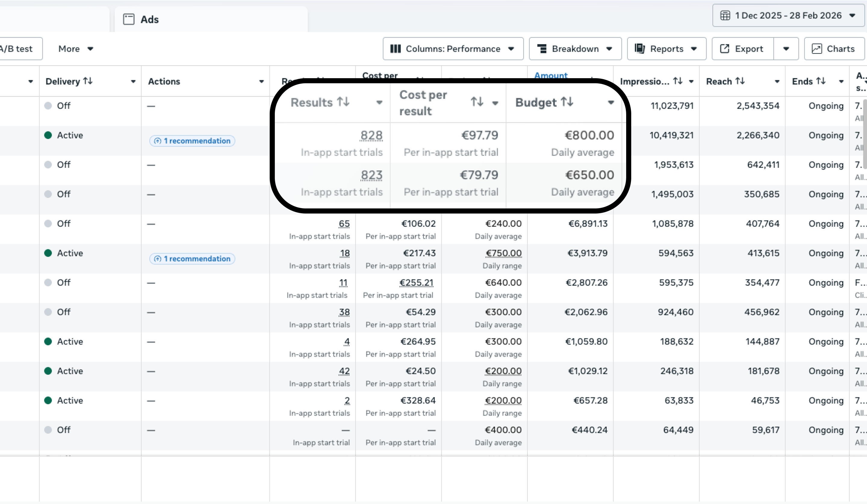Viewport: 867px width, 504px height.
Task: Sort Reach column with arrows icon
Action: (x=740, y=81)
